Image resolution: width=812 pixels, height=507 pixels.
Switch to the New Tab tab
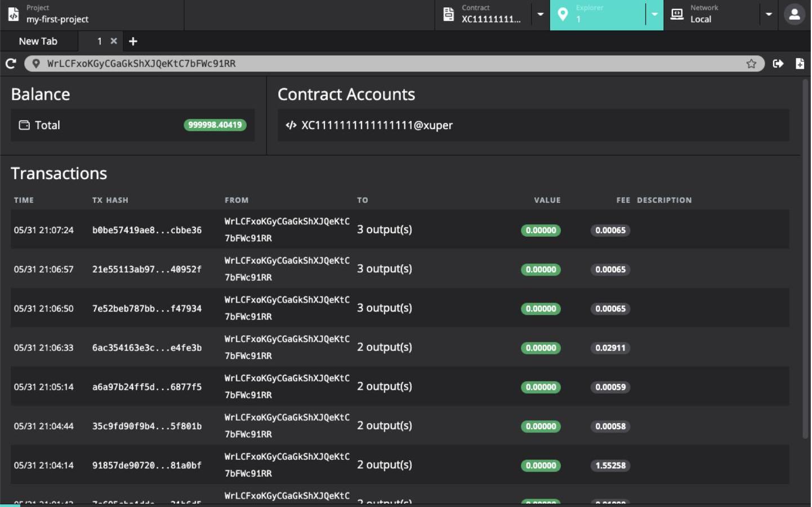(x=38, y=41)
